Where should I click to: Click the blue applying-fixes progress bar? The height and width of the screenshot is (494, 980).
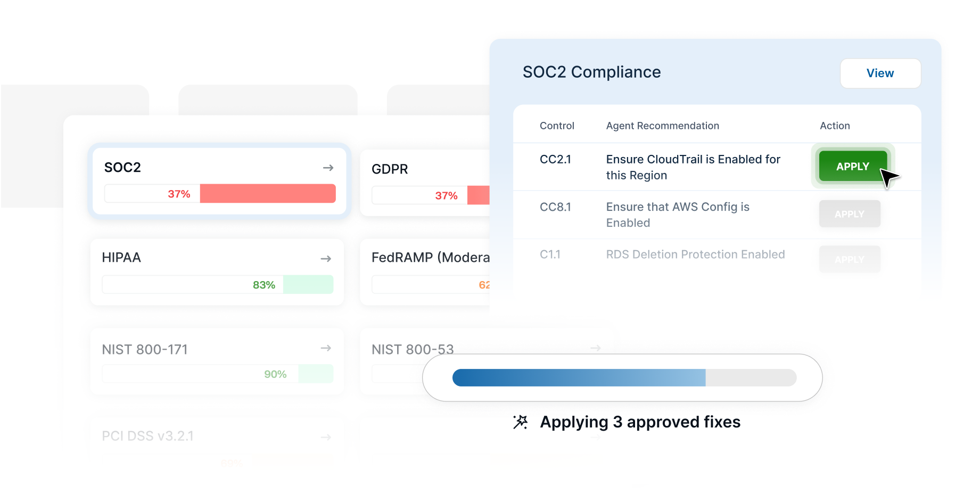[624, 378]
